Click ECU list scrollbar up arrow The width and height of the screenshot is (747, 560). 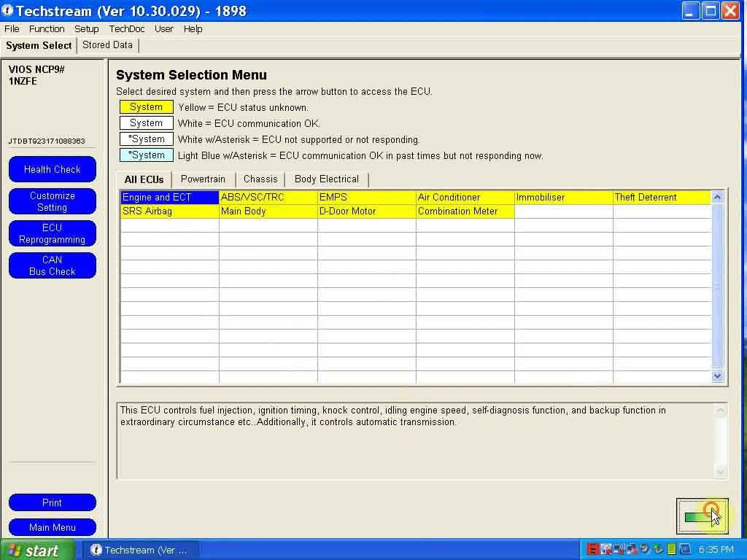click(x=718, y=197)
